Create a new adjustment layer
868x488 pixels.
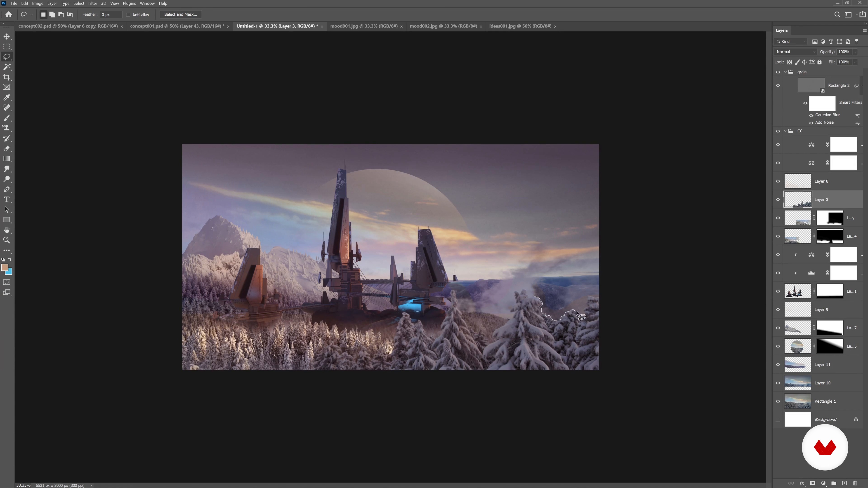coord(823,483)
